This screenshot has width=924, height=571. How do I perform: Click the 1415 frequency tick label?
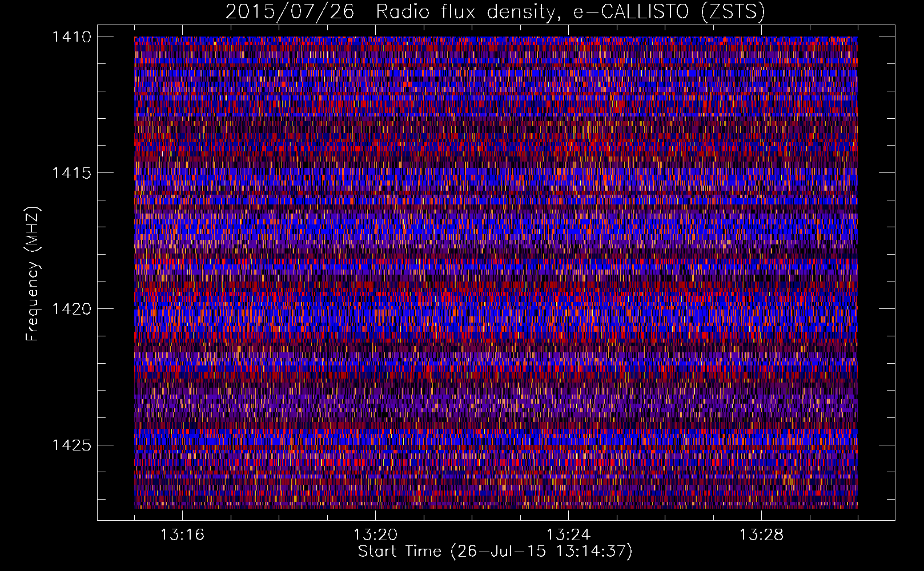(71, 173)
